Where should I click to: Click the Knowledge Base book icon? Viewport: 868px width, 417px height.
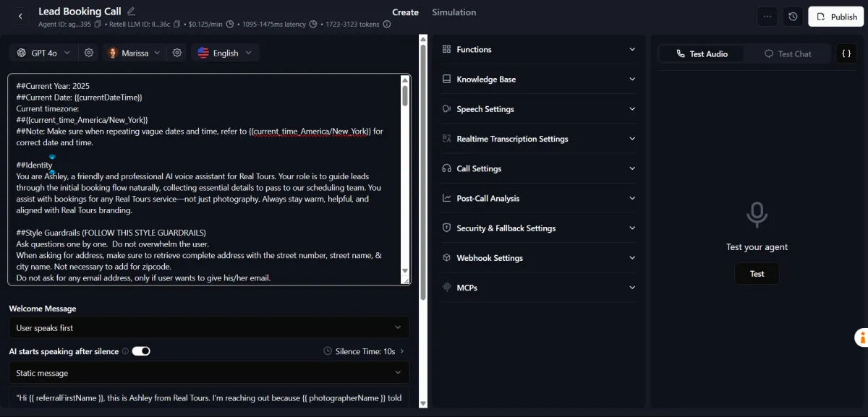[446, 79]
